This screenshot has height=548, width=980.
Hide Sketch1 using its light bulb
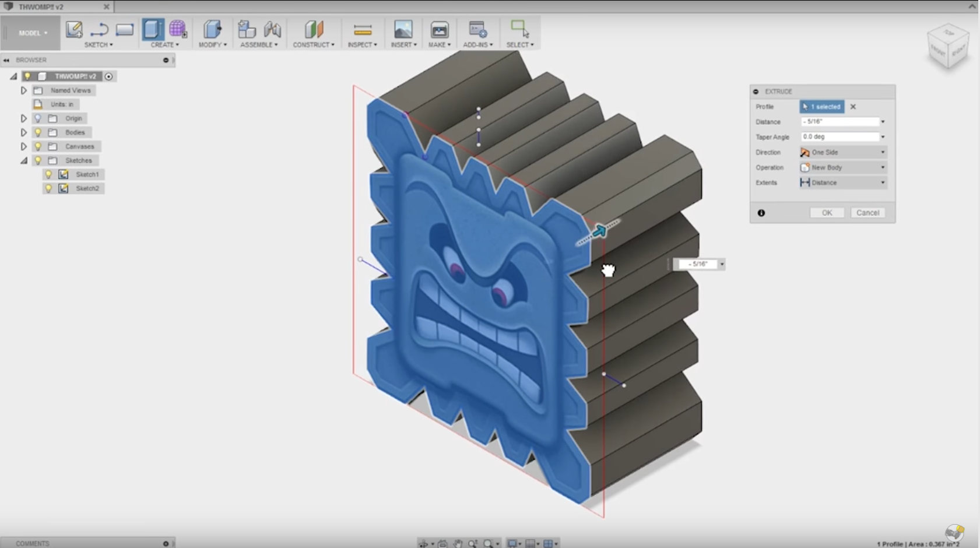coord(48,174)
